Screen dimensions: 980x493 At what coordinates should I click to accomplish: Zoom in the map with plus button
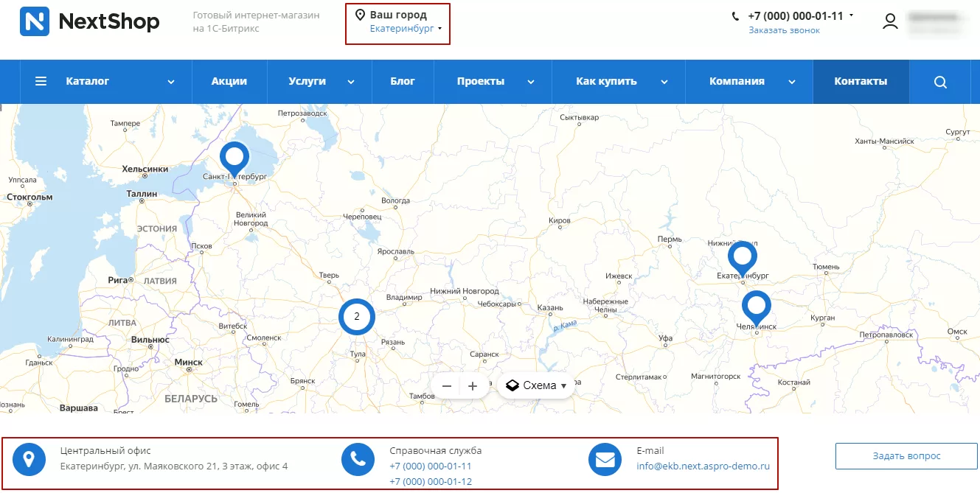[x=473, y=386]
